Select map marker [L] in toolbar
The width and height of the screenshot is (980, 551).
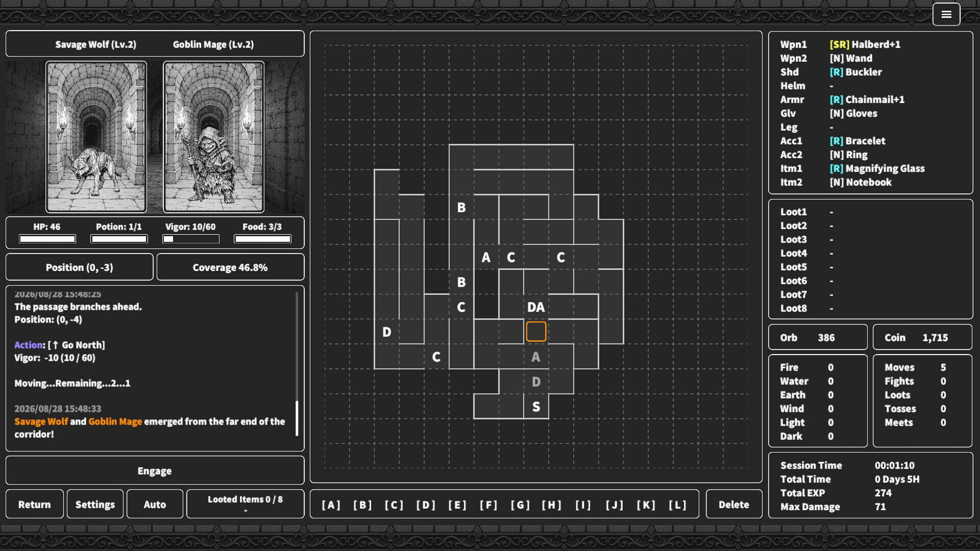(x=678, y=505)
